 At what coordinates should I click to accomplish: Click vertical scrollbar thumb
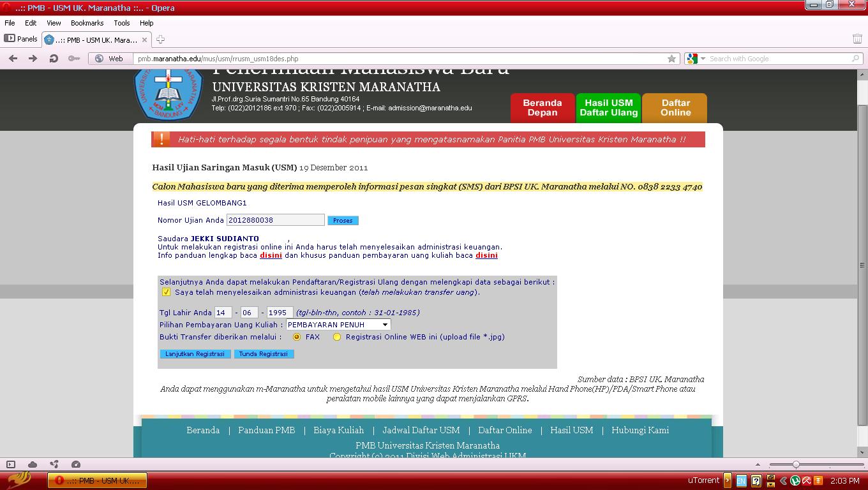(x=862, y=265)
